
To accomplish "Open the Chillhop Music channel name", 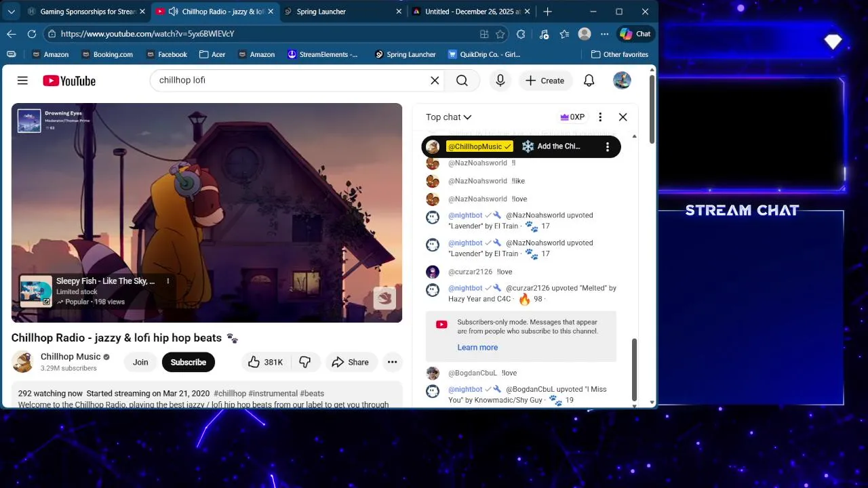I will click(x=71, y=357).
